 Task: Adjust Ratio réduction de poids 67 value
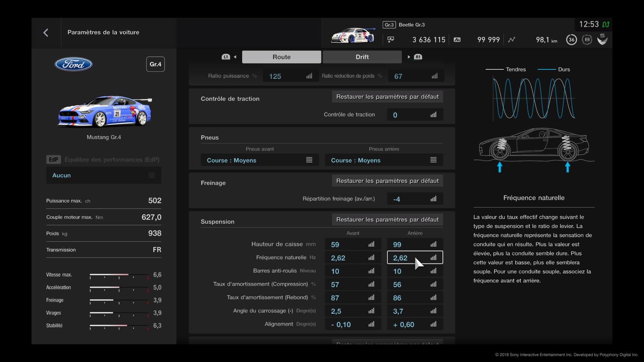coord(416,76)
